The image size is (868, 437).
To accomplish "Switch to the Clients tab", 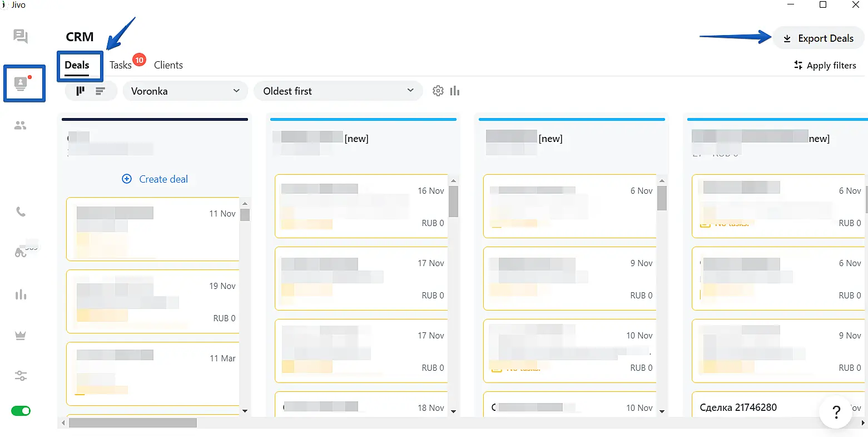I will (x=168, y=65).
